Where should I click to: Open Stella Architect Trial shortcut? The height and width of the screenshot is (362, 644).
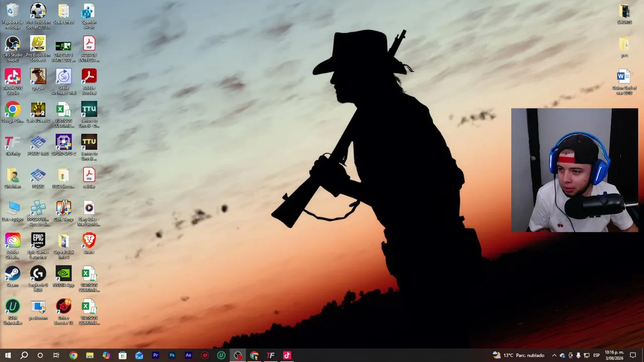pos(63,82)
